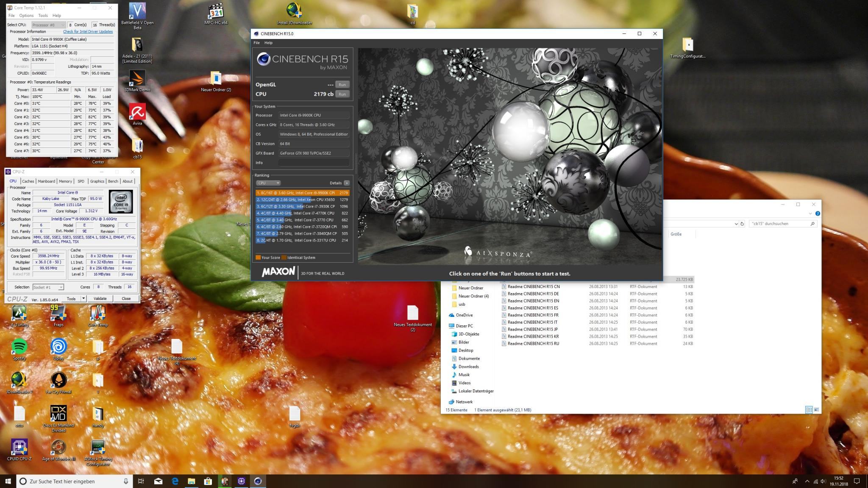Open MPC-HC x64 desktop shortcut
Image resolution: width=868 pixels, height=488 pixels.
coord(216,12)
